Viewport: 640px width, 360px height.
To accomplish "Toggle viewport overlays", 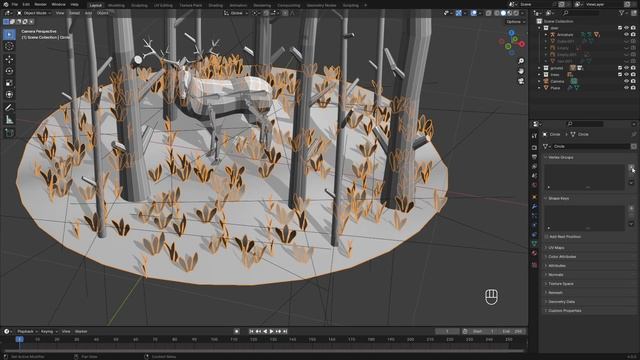I will coord(473,13).
